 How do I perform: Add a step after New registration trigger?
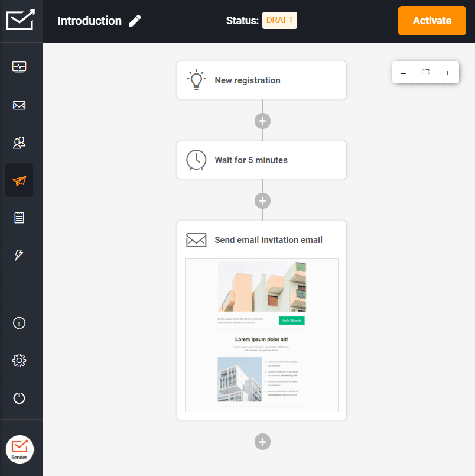point(262,121)
